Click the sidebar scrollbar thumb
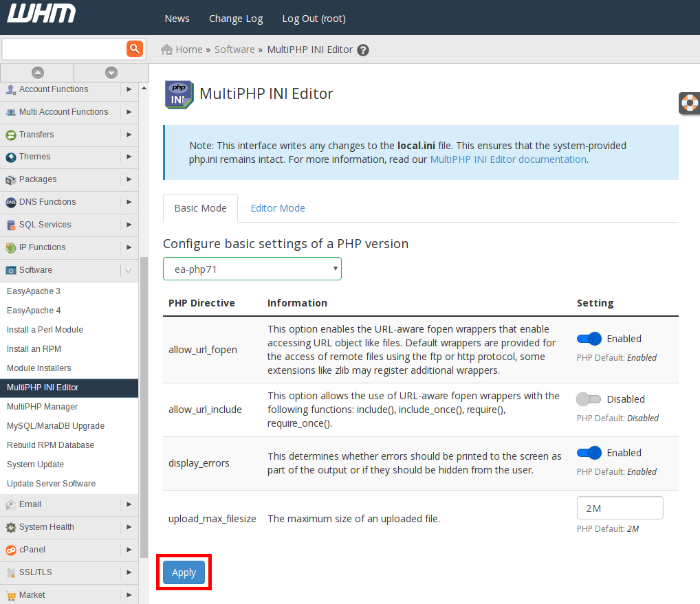 [144, 407]
